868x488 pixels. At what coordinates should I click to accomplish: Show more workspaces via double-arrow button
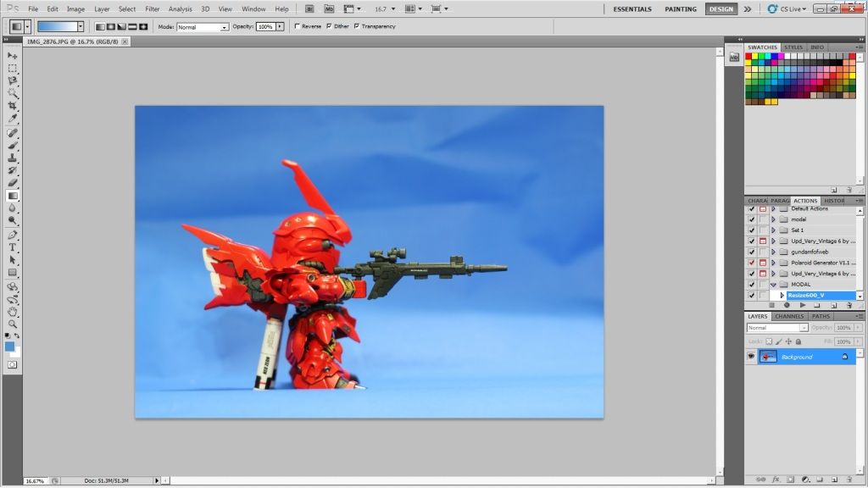[x=748, y=8]
